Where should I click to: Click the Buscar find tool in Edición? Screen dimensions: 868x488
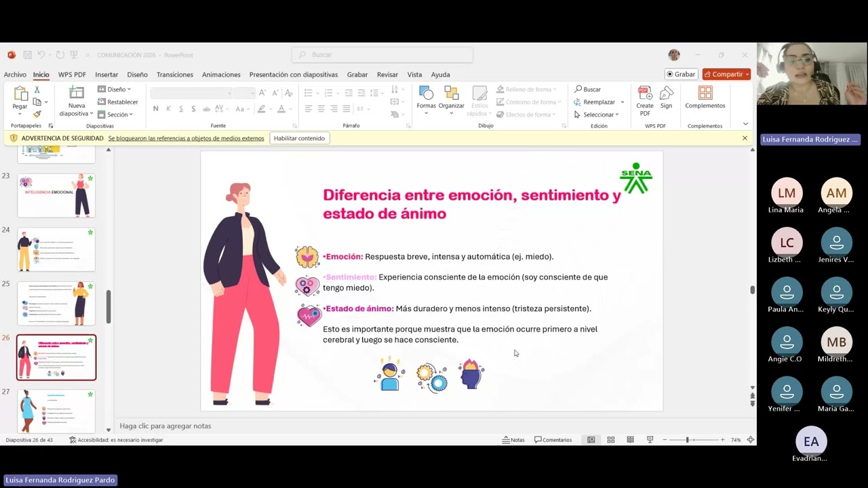point(587,89)
